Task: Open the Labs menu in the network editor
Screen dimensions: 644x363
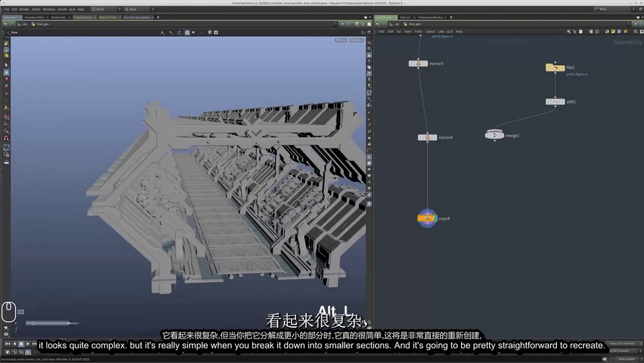Action: click(x=441, y=32)
